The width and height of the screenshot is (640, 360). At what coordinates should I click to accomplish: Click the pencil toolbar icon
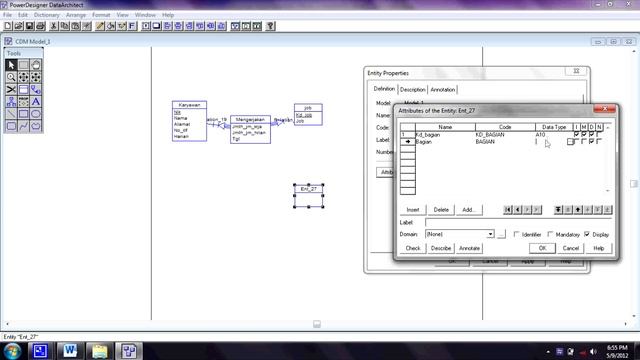click(x=100, y=26)
